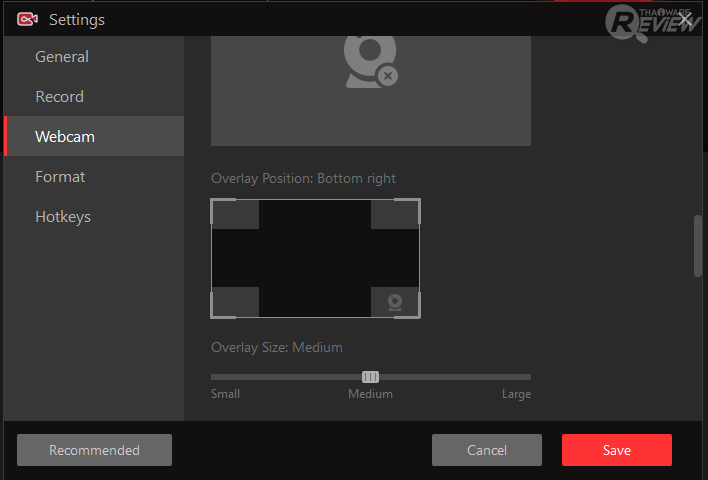Click the overlay size slider handle
708x480 pixels.
[x=370, y=377]
